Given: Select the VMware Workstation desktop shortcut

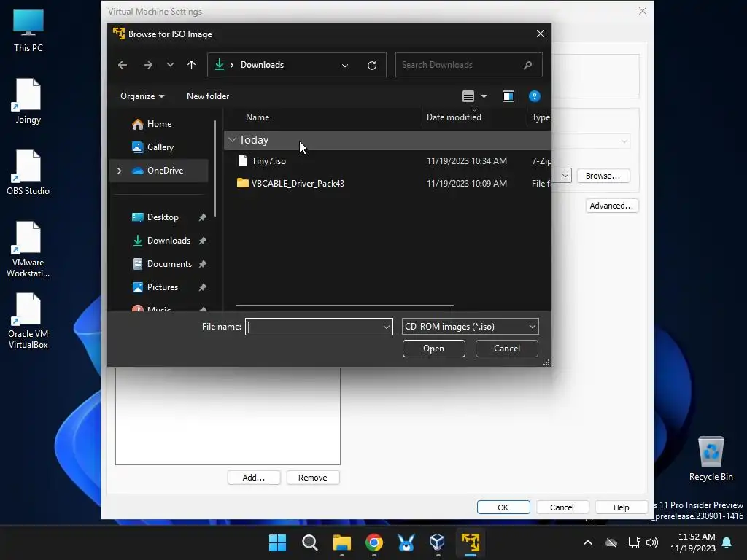Looking at the screenshot, I should click(28, 249).
